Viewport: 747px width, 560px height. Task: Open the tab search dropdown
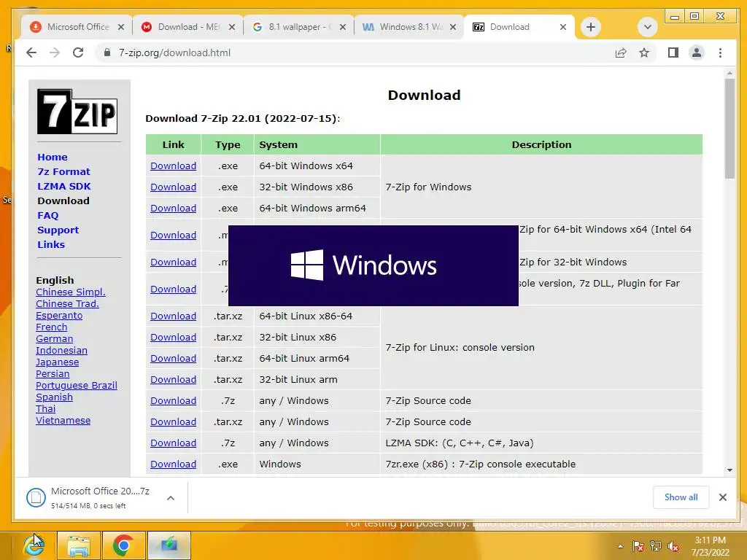tap(648, 27)
